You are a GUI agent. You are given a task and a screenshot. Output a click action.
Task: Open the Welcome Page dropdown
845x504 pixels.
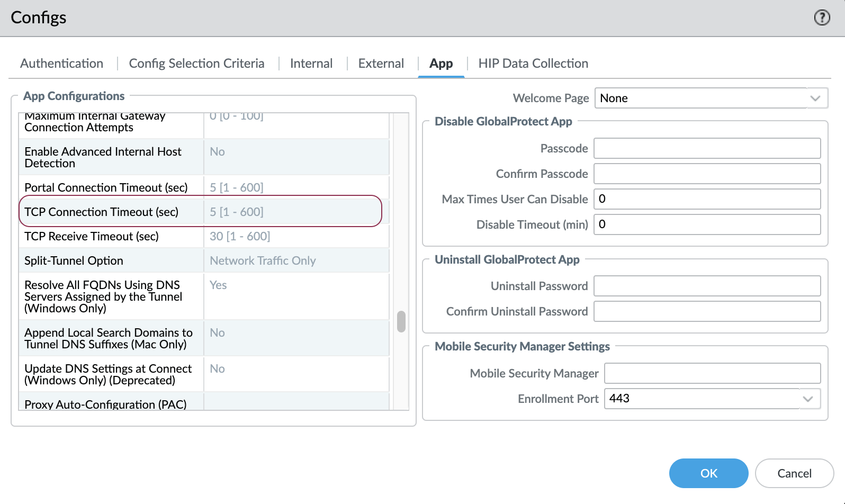[x=815, y=98]
